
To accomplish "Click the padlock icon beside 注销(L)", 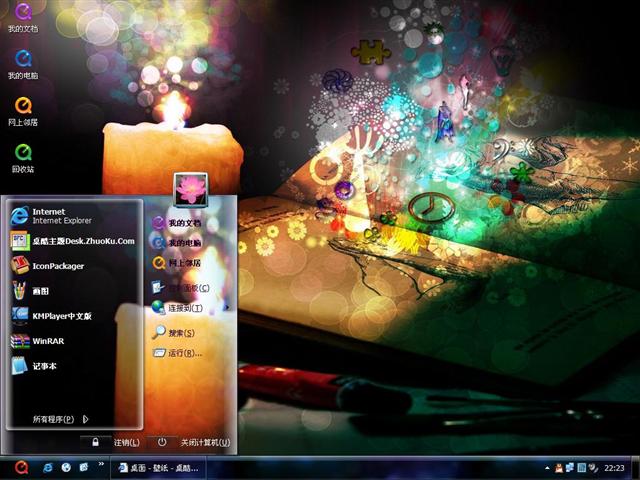I will point(95,442).
